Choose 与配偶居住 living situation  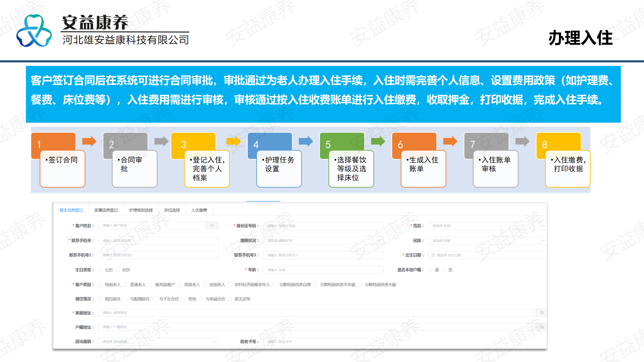[126, 299]
